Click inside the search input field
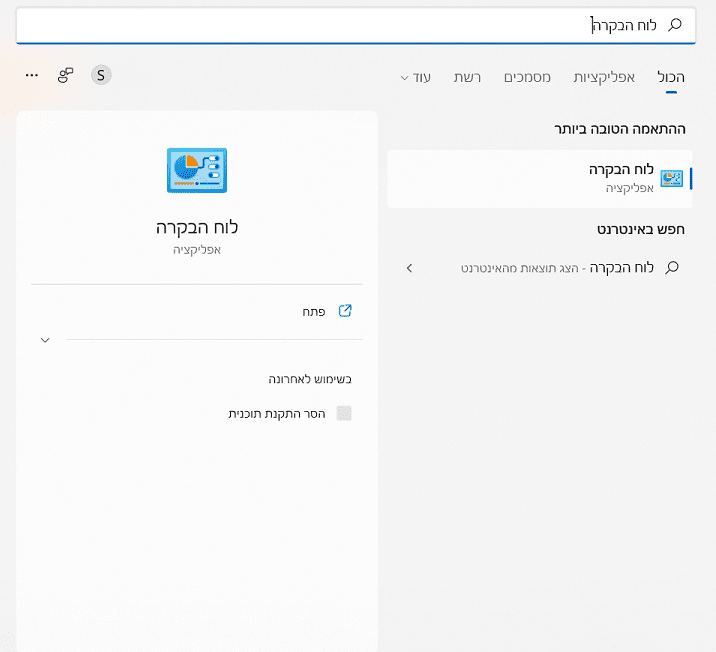This screenshot has width=716, height=652. pos(356,25)
